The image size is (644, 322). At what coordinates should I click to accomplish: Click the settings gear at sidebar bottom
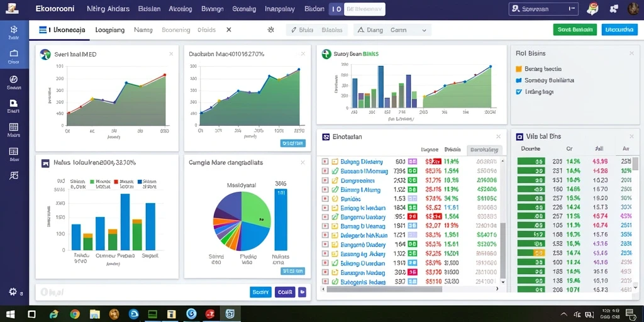pyautogui.click(x=13, y=292)
